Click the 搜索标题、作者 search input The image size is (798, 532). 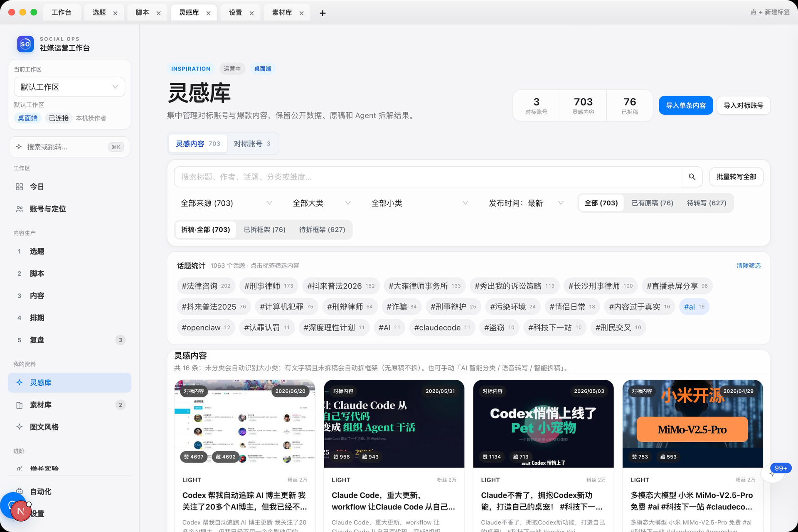click(428, 177)
